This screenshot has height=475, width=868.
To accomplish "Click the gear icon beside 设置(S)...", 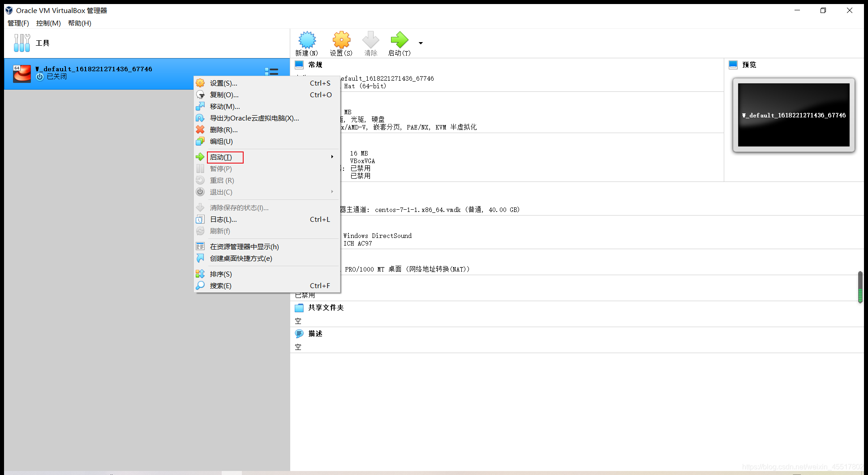I will (x=200, y=83).
